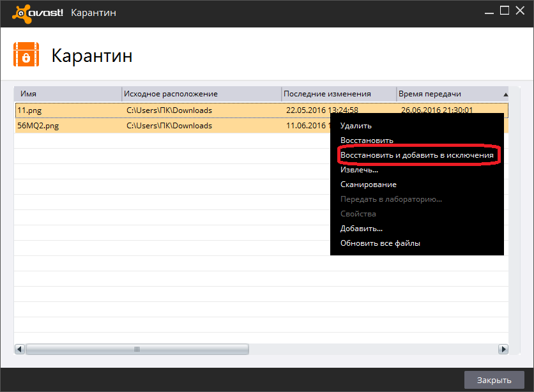Click the horizontal scrollbar thumb
The width and height of the screenshot is (534, 392).
click(x=136, y=349)
